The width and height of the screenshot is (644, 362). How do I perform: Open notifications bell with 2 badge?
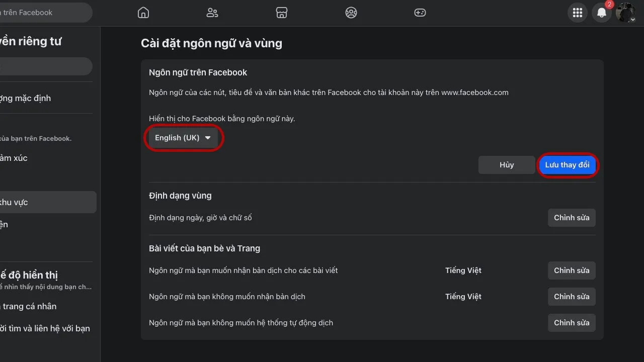(x=602, y=13)
